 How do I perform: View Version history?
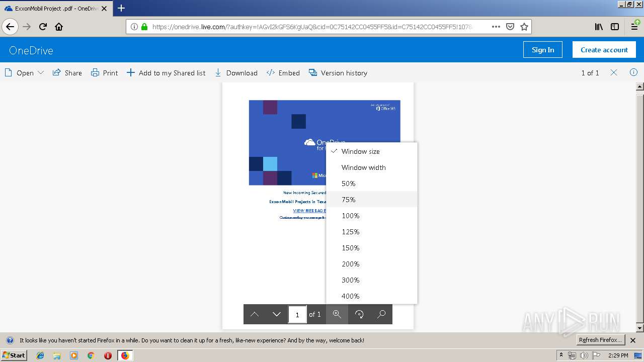338,73
